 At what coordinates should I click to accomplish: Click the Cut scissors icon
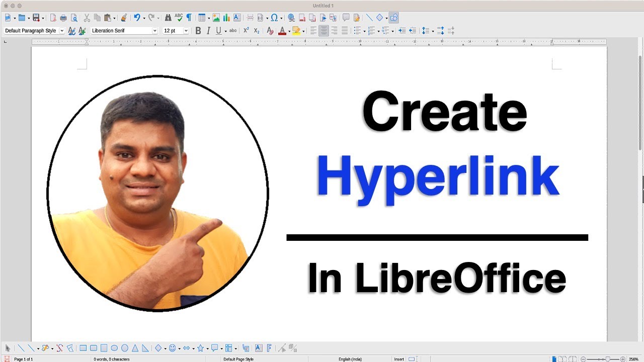point(87,18)
